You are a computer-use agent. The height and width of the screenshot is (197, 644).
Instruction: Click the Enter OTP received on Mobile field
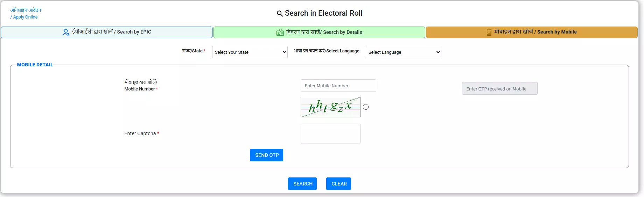(499, 89)
